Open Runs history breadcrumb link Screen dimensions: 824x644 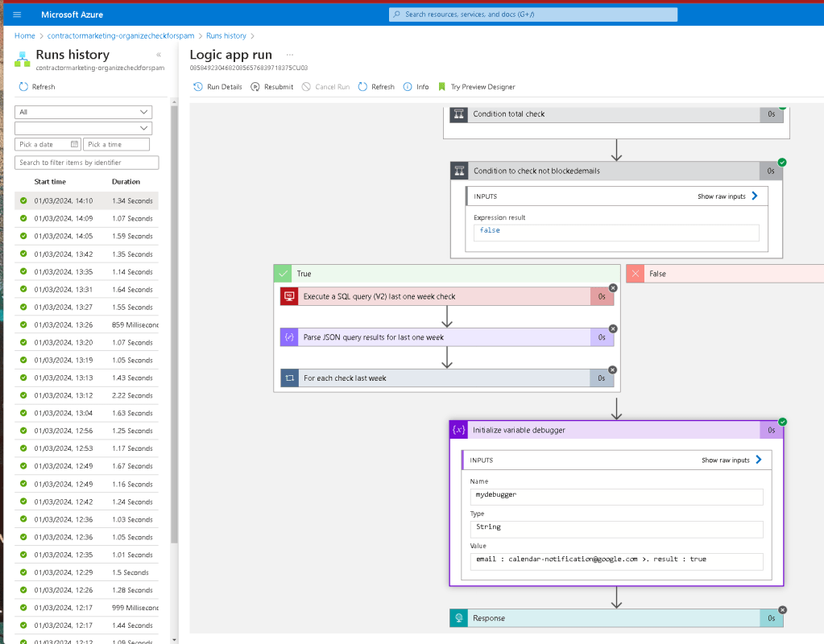pyautogui.click(x=226, y=35)
